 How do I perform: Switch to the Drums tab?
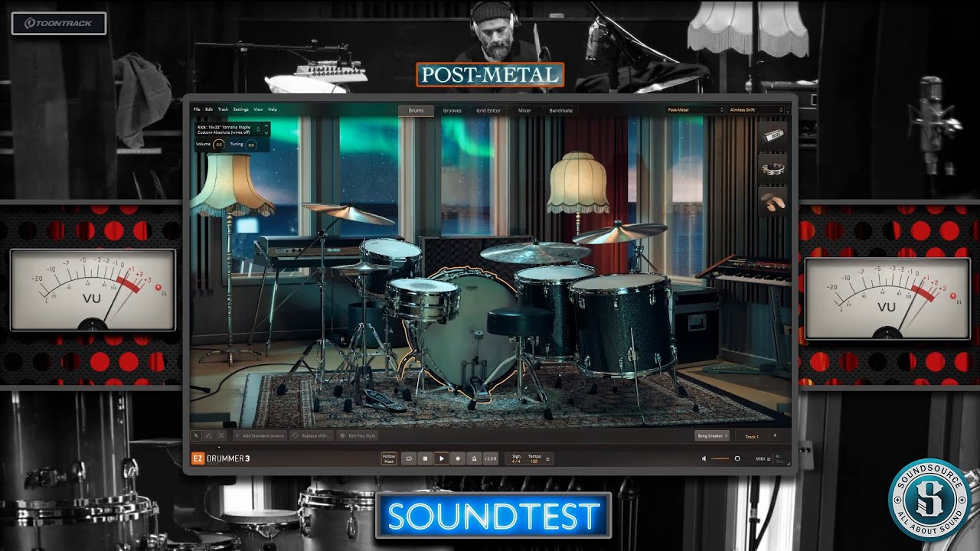(416, 110)
